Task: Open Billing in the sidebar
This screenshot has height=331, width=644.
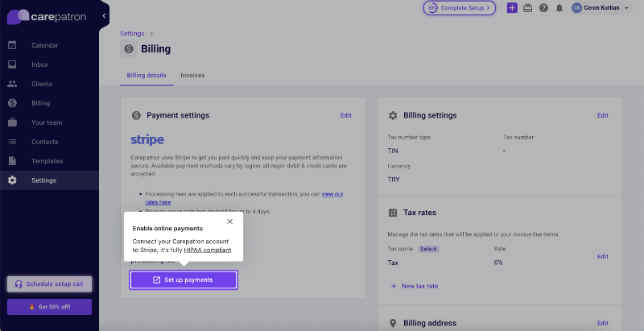Action: (x=49, y=103)
